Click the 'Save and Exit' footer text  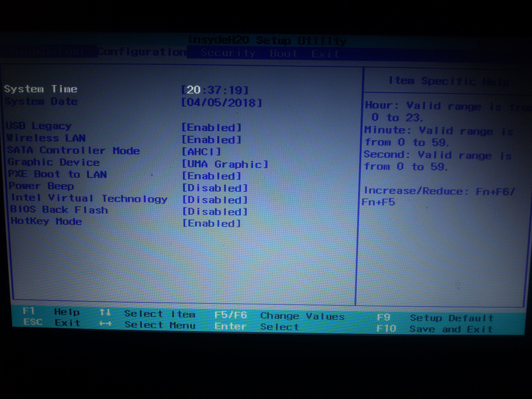point(451,329)
